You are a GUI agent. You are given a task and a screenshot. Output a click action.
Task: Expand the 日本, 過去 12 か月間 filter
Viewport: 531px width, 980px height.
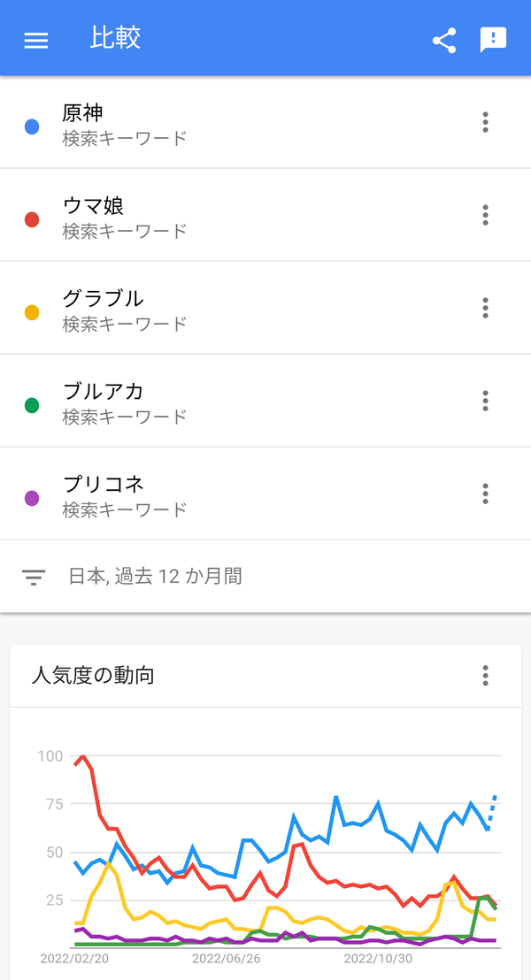[265, 577]
